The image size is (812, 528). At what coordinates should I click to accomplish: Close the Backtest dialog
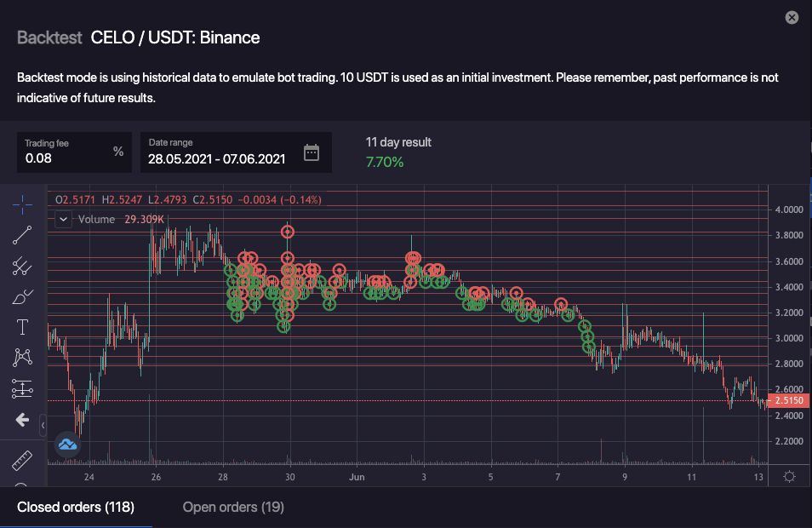[x=792, y=18]
